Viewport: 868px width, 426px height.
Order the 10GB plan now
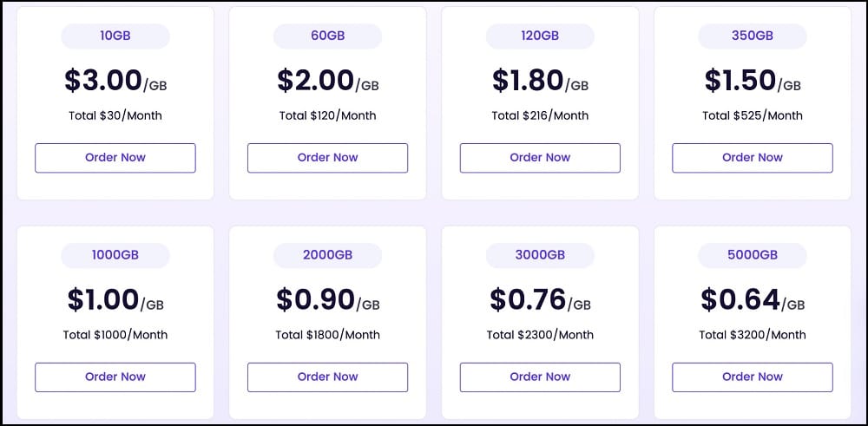(115, 158)
